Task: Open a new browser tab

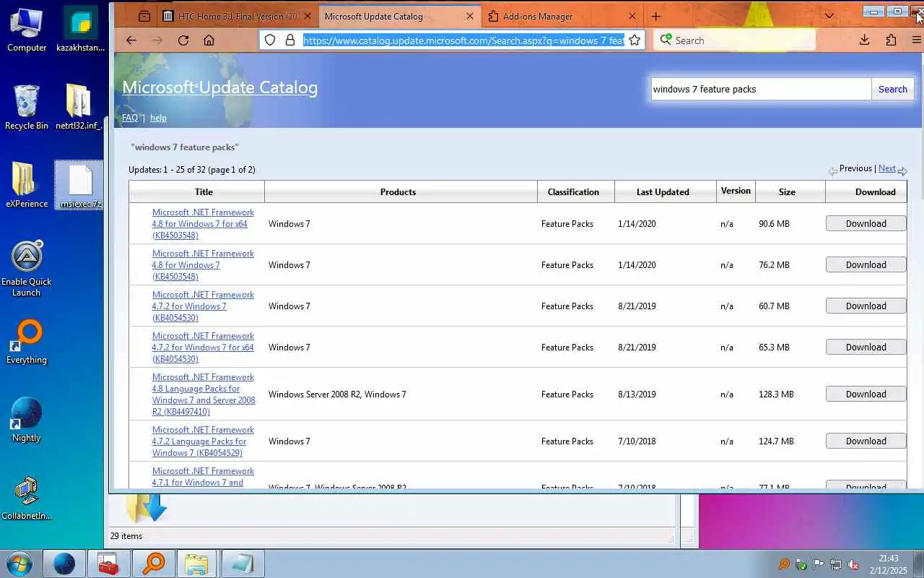Action: pos(655,16)
